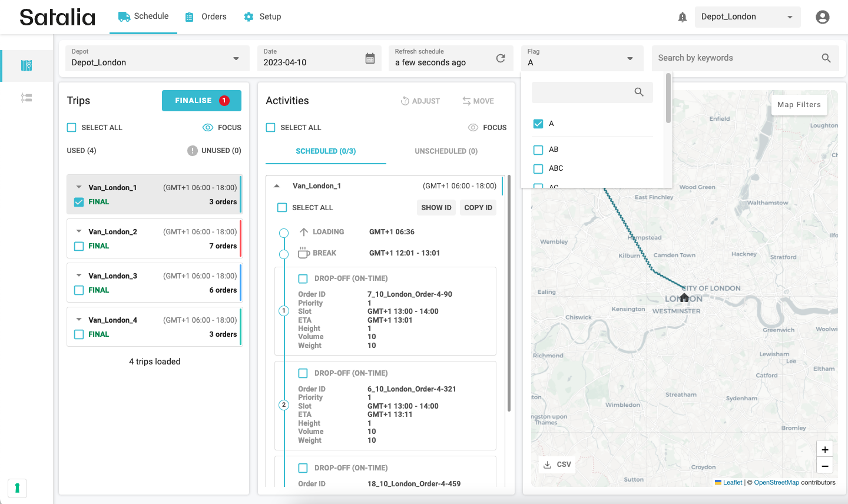848x504 pixels.
Task: Click the refresh schedule icon
Action: coord(501,58)
